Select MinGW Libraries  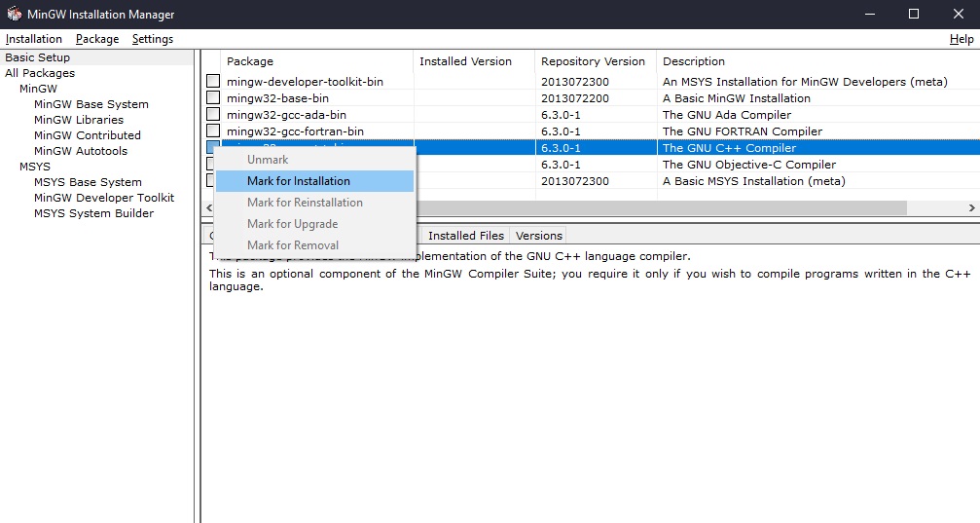pos(79,120)
